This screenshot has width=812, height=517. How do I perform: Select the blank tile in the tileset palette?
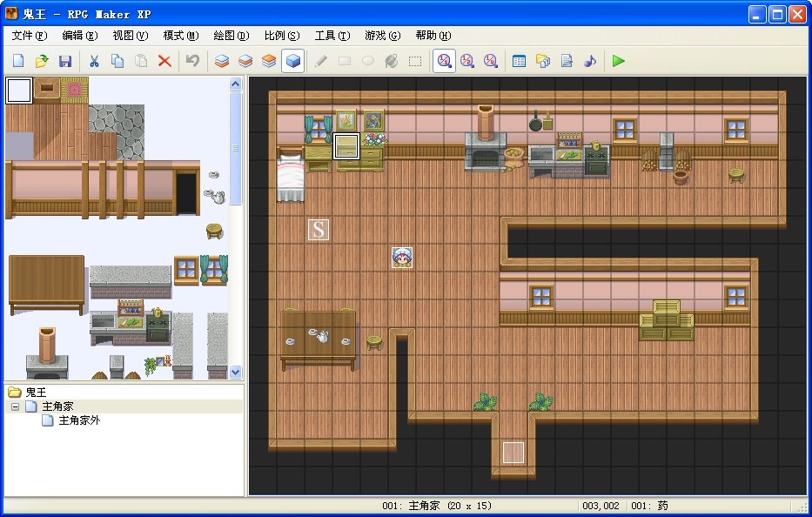pos(19,91)
